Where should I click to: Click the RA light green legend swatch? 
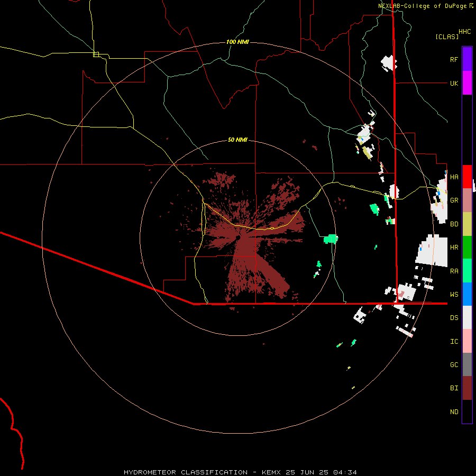click(x=467, y=271)
